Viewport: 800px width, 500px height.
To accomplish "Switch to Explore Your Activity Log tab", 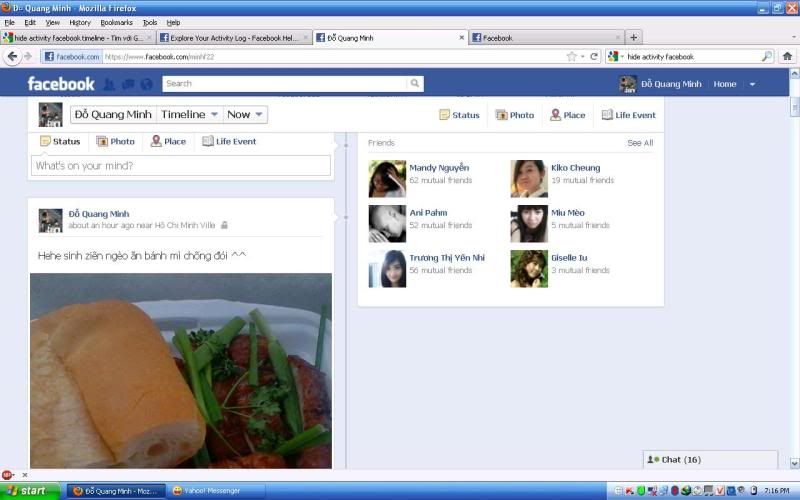I will click(x=234, y=38).
